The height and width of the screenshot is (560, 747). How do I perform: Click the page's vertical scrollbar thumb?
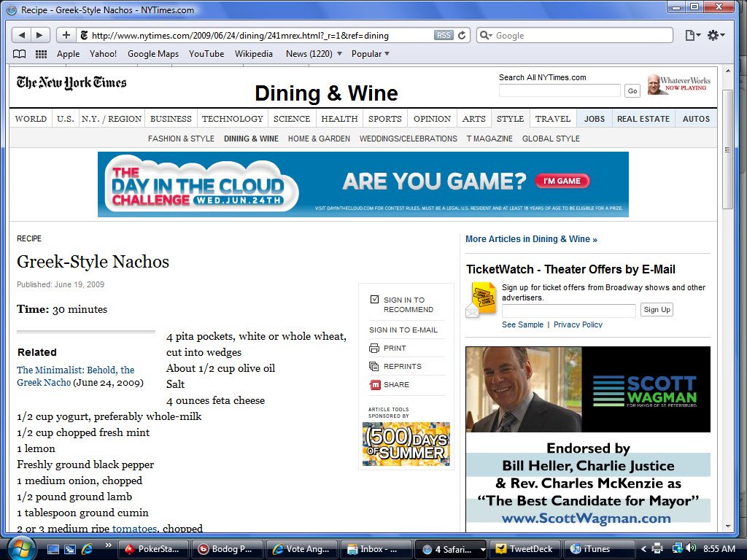click(727, 149)
